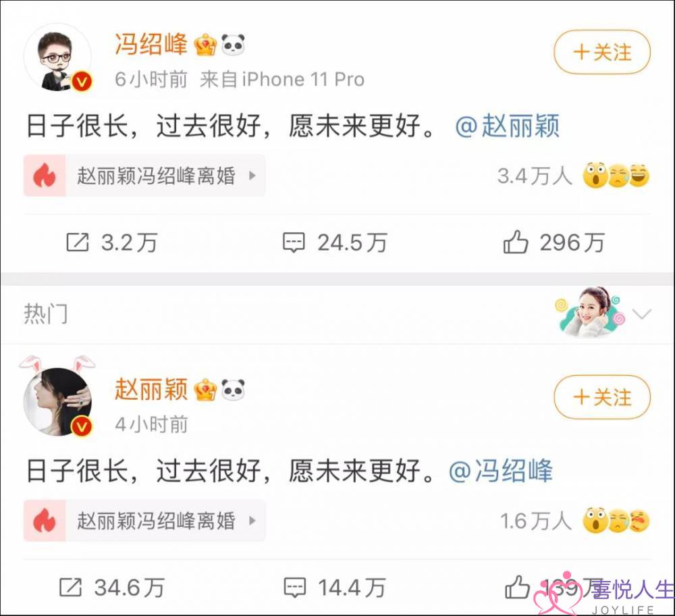Open the second 赵丽颖冯绍峰离婚 hot topic tag

144,521
